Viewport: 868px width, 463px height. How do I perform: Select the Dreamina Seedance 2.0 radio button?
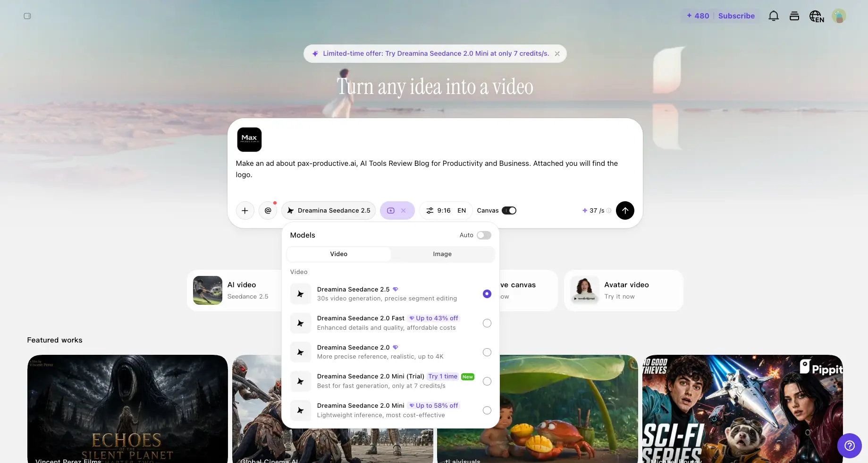(x=487, y=352)
